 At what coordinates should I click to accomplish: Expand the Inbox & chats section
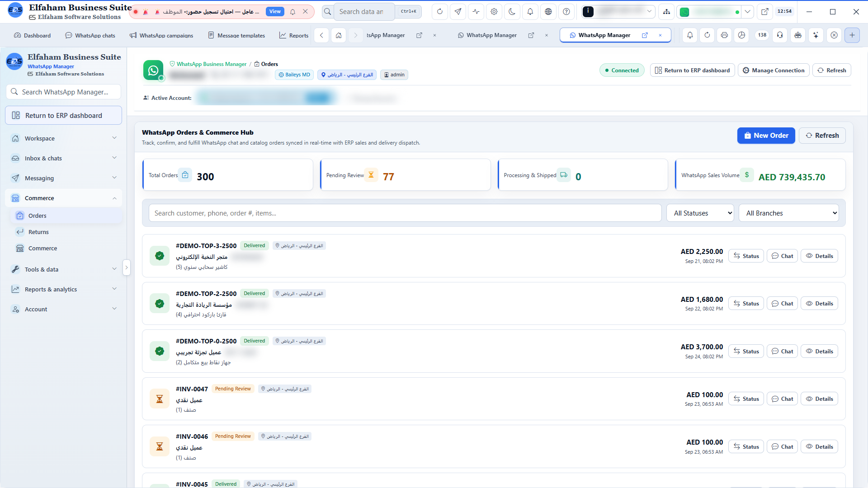(63, 158)
